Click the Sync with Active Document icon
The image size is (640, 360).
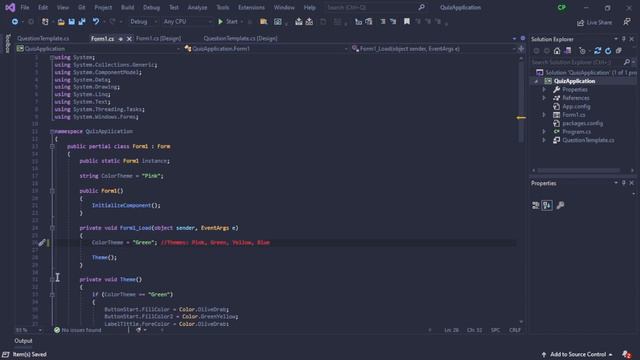click(598, 51)
